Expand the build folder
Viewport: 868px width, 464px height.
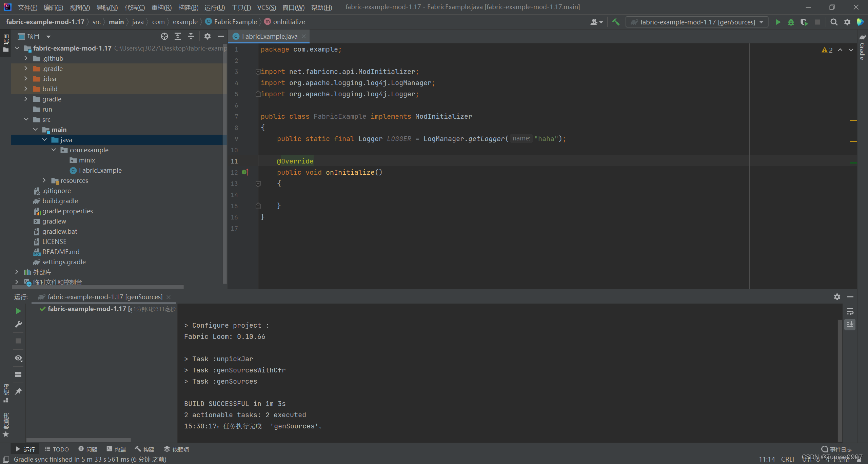pos(26,89)
